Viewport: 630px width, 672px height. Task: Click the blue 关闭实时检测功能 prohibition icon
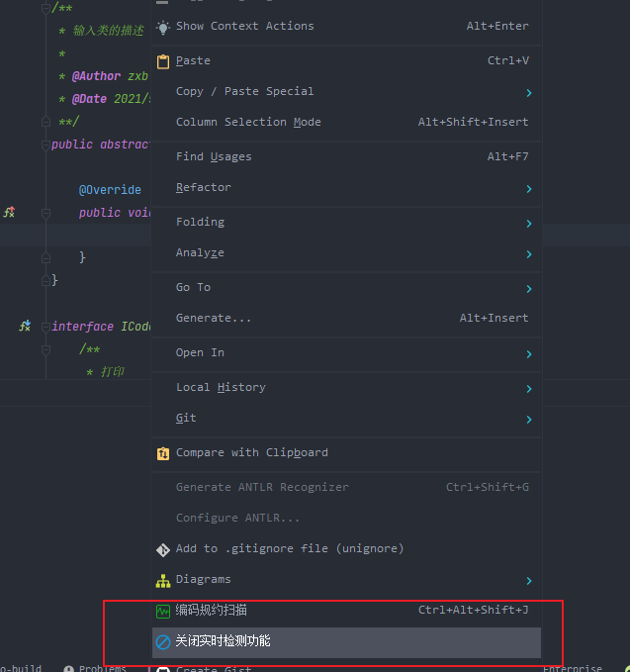point(163,642)
